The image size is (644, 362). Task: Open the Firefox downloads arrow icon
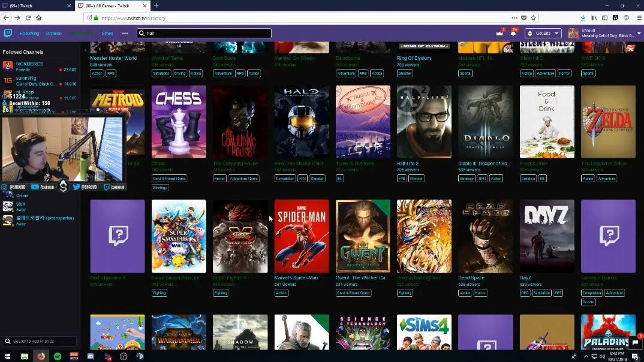point(583,18)
